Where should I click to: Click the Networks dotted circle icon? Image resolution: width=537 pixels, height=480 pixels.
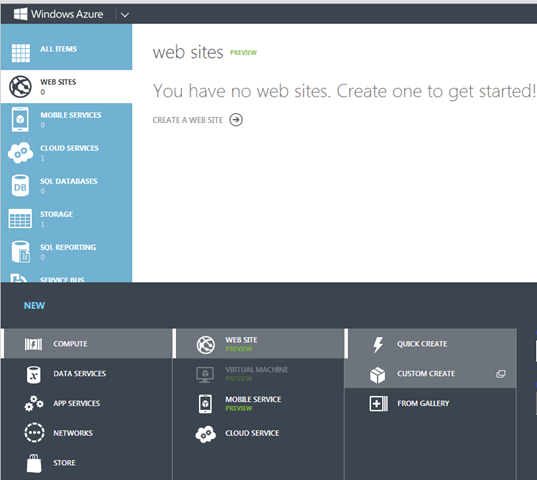pyautogui.click(x=34, y=433)
